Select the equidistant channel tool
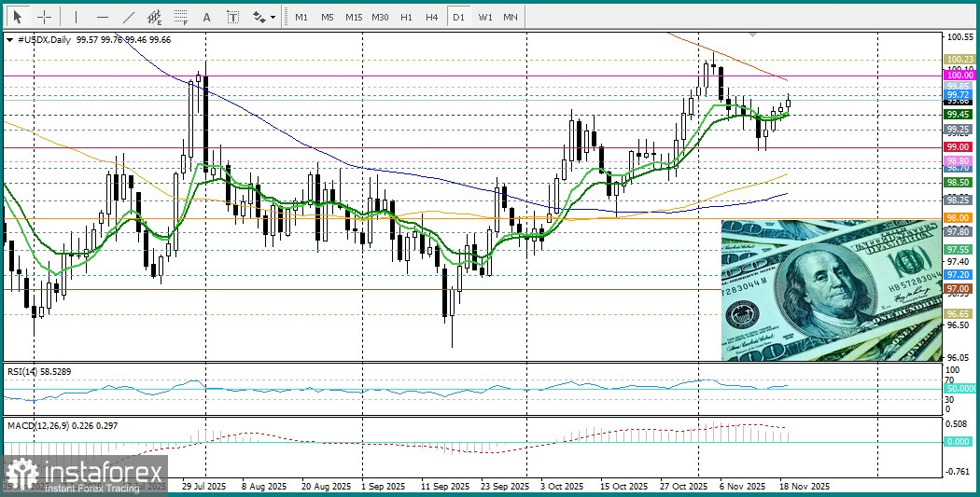Viewport: 980px width, 497px height. pyautogui.click(x=154, y=17)
